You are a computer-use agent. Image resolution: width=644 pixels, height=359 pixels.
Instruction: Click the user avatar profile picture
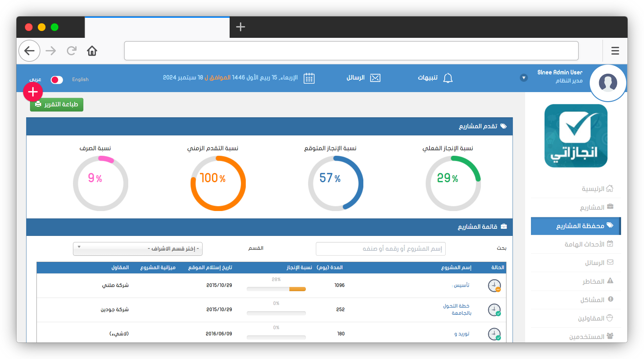coord(608,83)
